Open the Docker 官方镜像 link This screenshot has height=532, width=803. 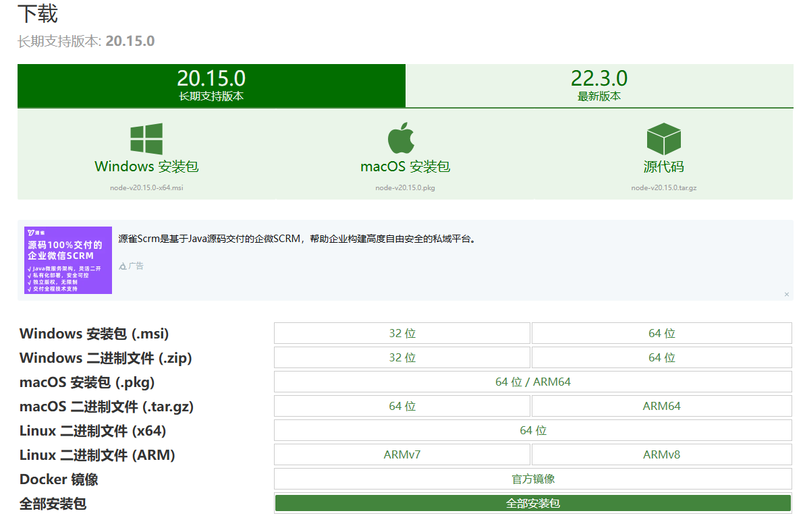tap(532, 478)
